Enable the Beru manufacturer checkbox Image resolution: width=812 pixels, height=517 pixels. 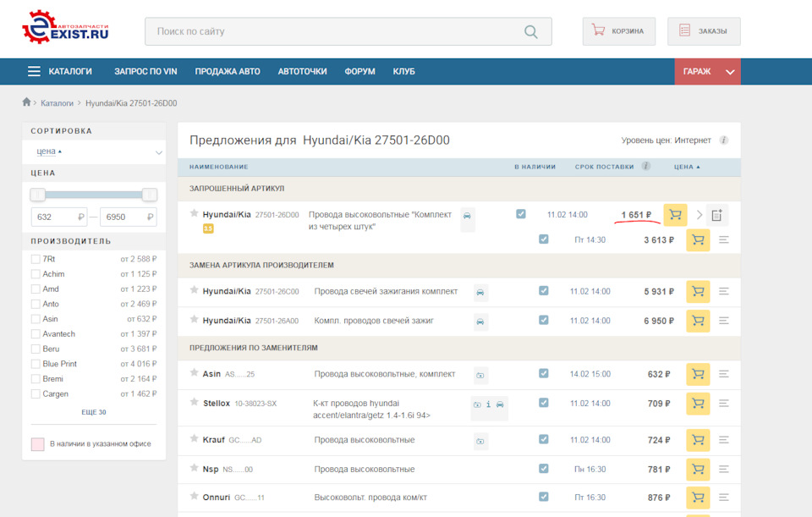point(36,349)
